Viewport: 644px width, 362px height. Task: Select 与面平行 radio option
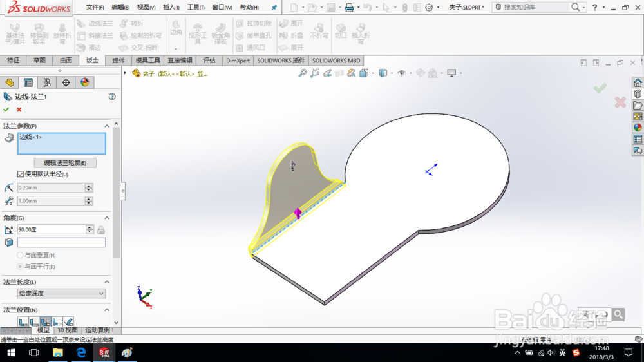(x=20, y=267)
